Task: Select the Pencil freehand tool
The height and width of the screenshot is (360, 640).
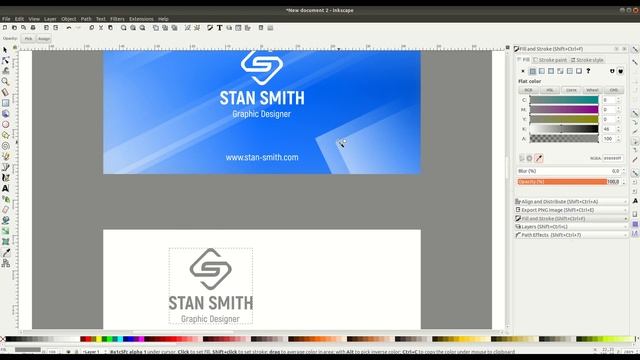Action: (x=5, y=156)
